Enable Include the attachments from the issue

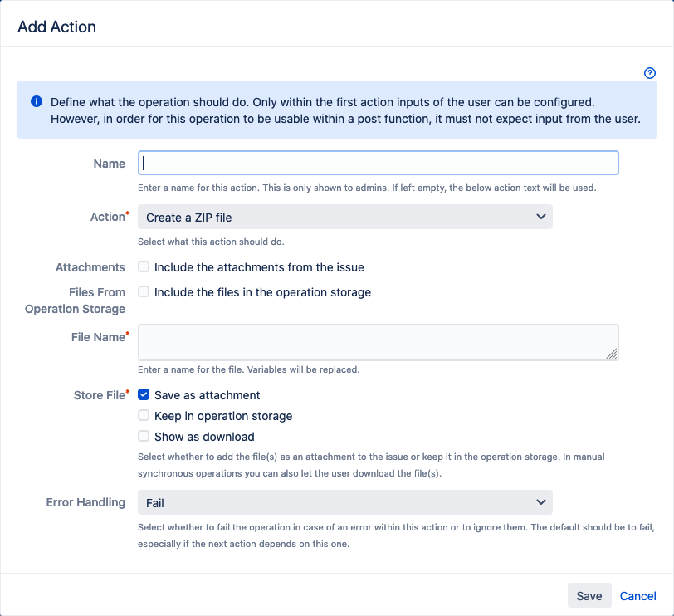point(144,267)
